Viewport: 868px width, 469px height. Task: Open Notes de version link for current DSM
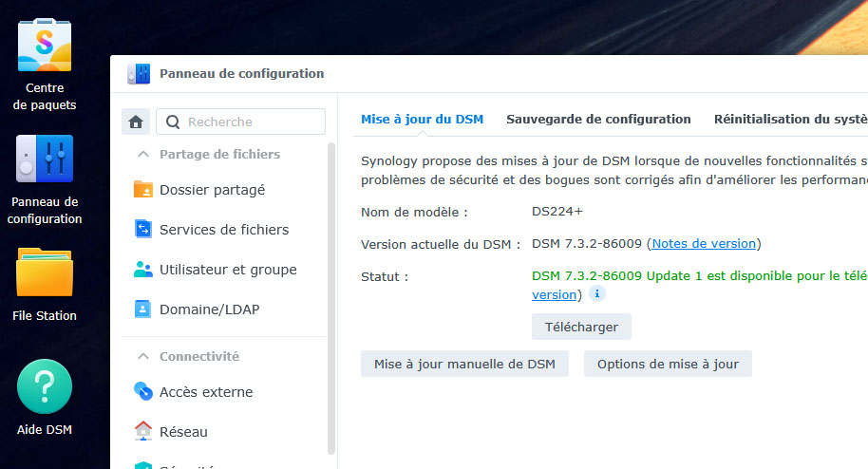[x=704, y=244]
